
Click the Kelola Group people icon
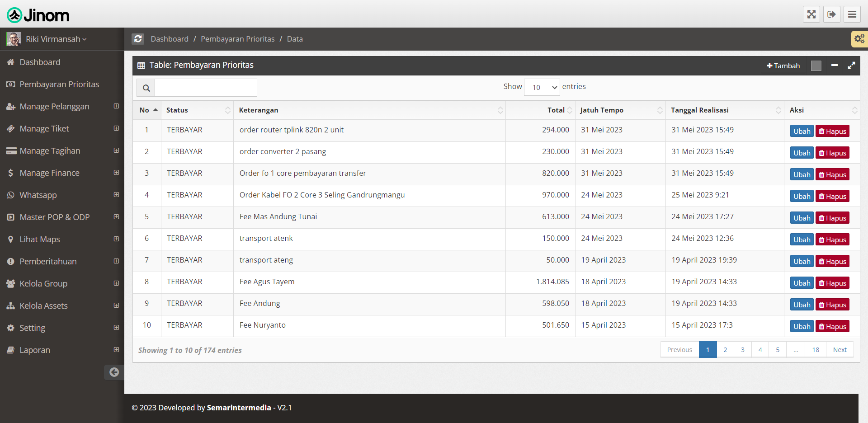pos(10,284)
